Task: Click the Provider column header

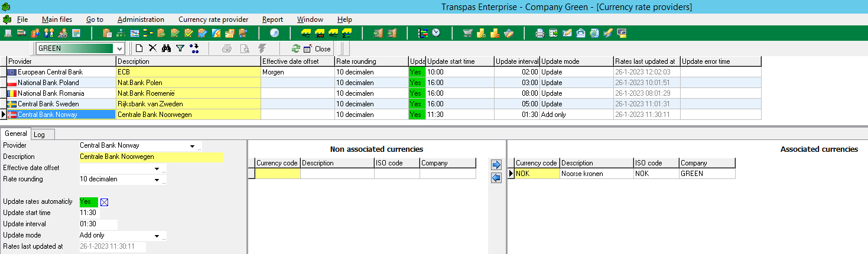Action: (x=61, y=61)
